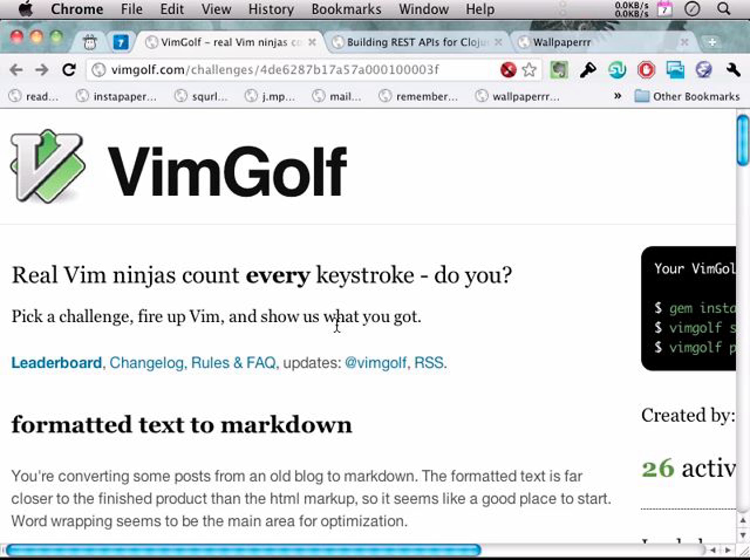
Task: Go back to the previous page
Action: tap(16, 70)
